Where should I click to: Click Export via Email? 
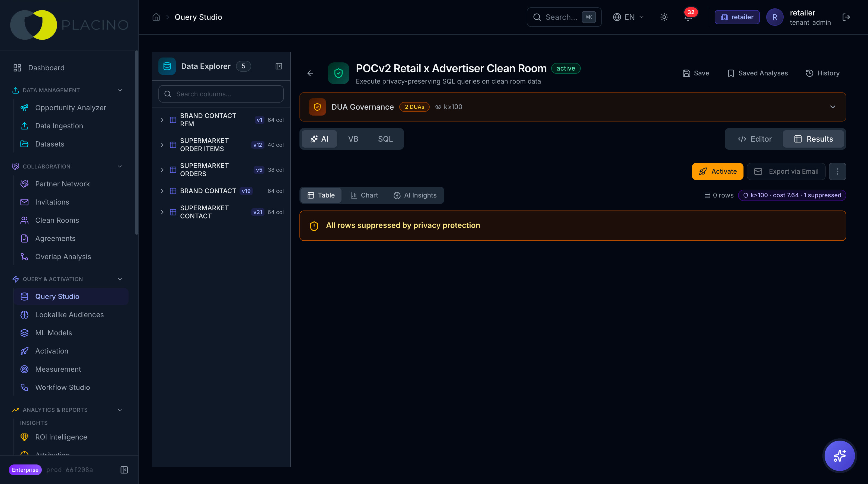click(786, 171)
